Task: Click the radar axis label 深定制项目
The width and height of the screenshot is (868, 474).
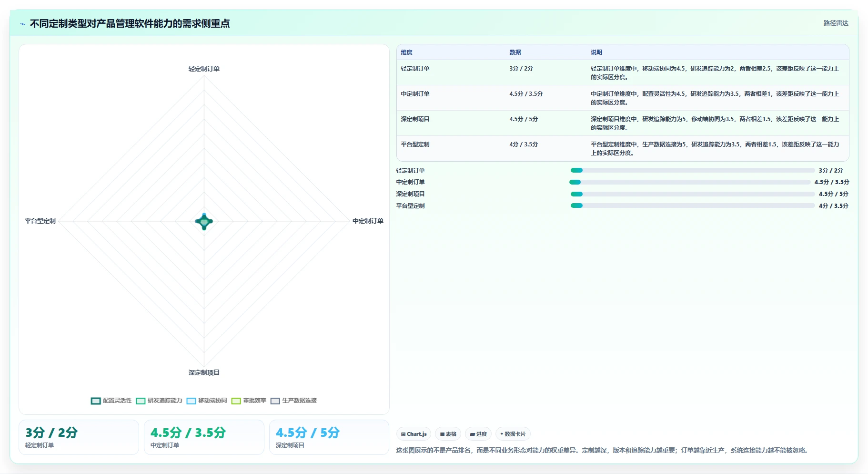Action: point(204,372)
